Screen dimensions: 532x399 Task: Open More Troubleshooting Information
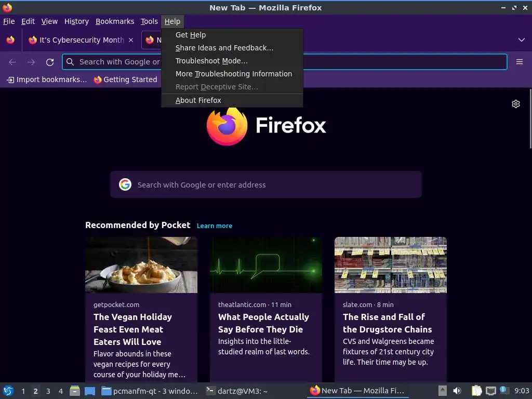232,74
